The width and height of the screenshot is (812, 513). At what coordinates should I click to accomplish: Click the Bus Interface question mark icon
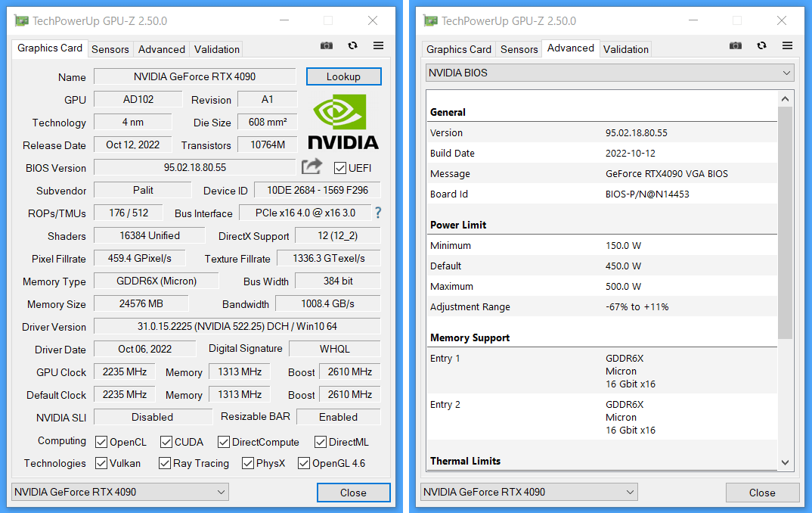(378, 213)
